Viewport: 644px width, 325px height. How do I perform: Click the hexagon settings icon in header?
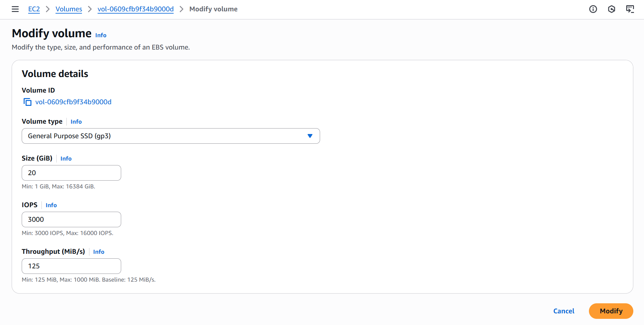[x=611, y=9]
